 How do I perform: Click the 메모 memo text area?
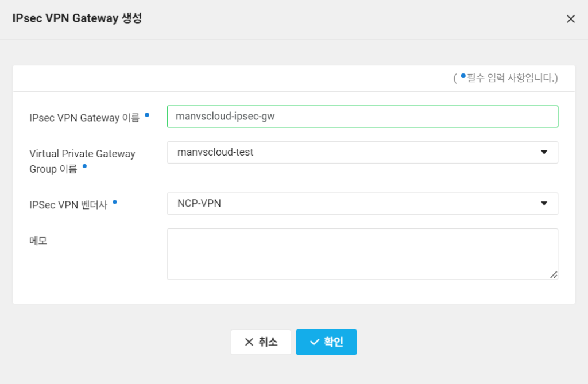(x=362, y=254)
